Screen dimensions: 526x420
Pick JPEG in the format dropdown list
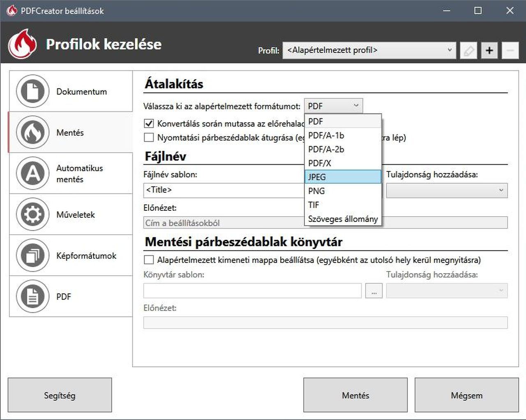[x=343, y=177]
